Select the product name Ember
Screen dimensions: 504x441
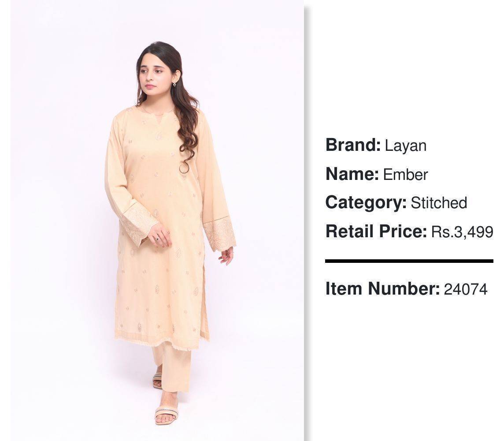pos(405,175)
